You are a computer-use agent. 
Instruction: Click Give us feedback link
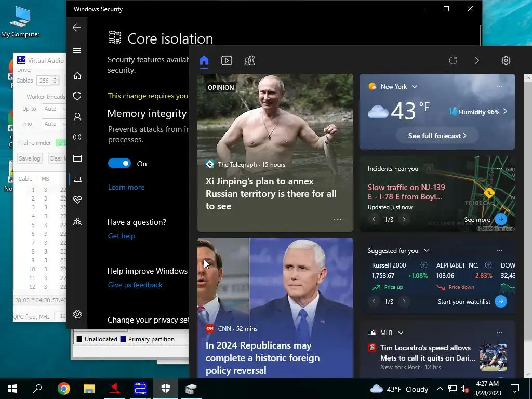click(135, 285)
